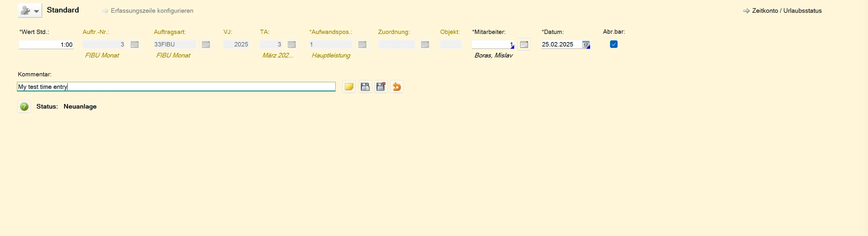Open the calendar picker in the Datum field
This screenshot has width=868, height=236.
coord(586,45)
